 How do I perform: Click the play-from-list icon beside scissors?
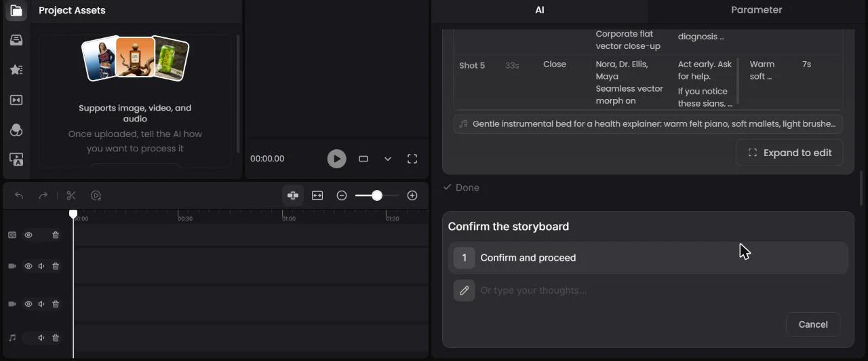pyautogui.click(x=96, y=195)
